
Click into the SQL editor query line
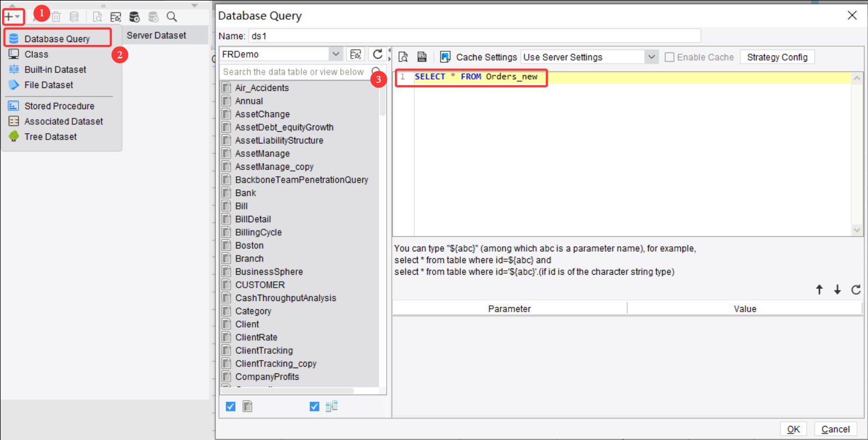632,77
